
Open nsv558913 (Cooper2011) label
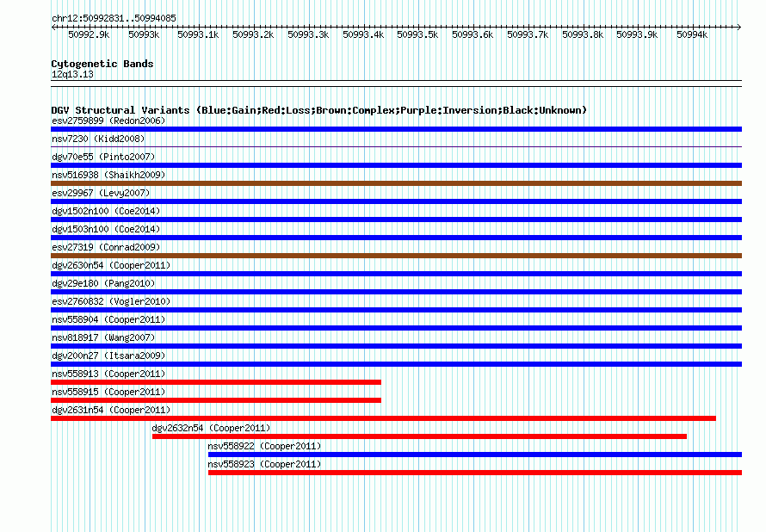pyautogui.click(x=108, y=374)
